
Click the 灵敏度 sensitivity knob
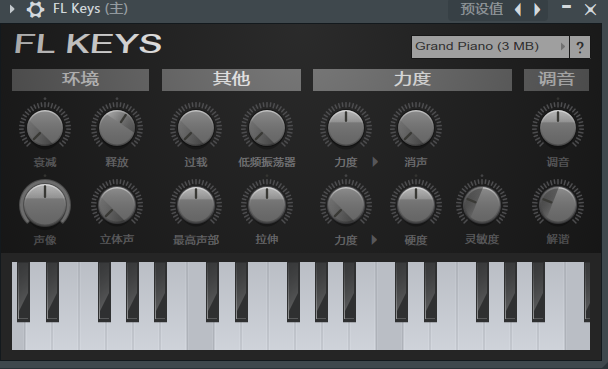482,204
